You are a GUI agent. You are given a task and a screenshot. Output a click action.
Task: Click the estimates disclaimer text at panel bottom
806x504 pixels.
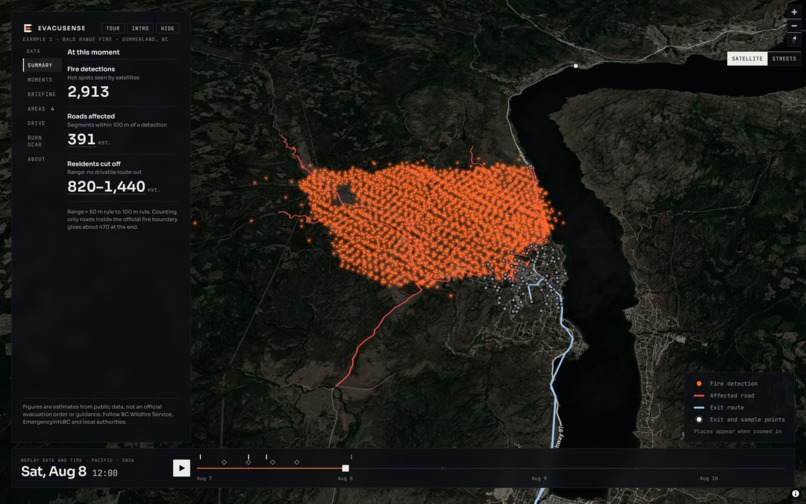tap(98, 414)
